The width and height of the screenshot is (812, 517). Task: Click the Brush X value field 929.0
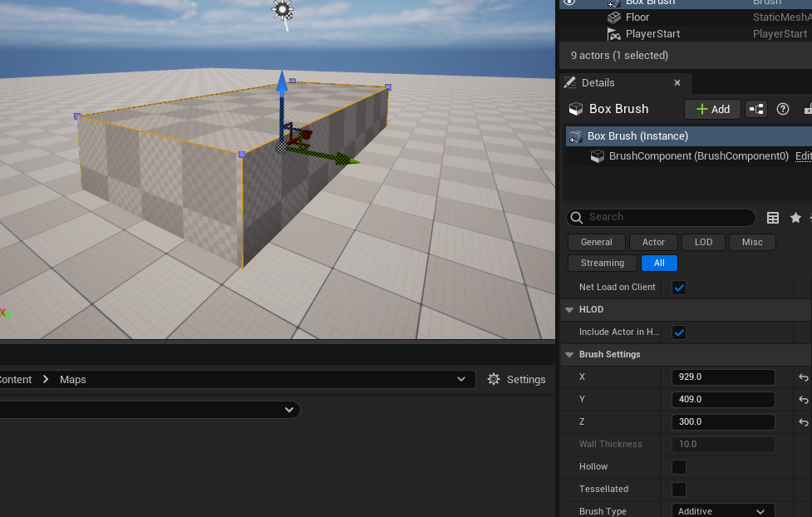tap(723, 377)
